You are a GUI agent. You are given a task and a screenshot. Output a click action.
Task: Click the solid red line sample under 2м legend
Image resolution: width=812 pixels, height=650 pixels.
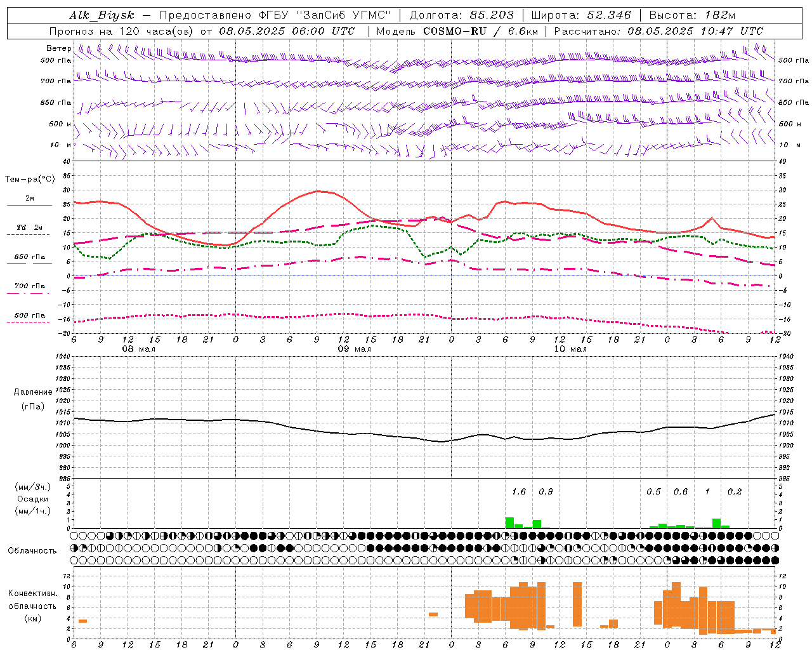[x=29, y=206]
